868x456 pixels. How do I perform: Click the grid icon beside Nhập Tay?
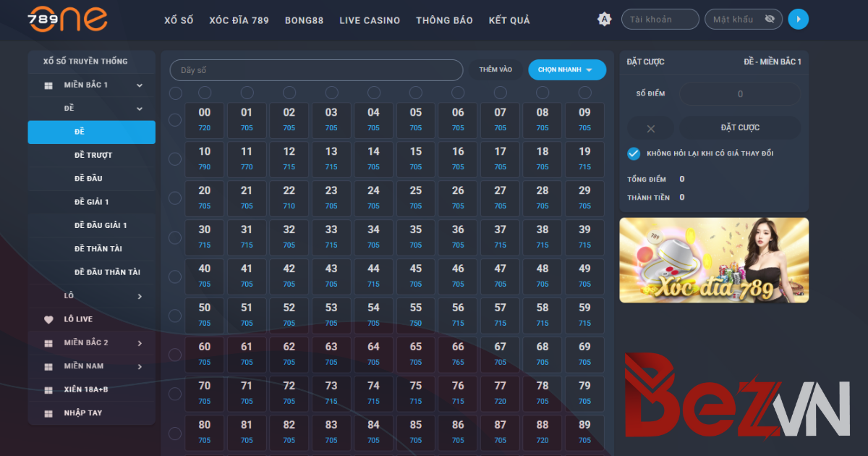tap(48, 413)
